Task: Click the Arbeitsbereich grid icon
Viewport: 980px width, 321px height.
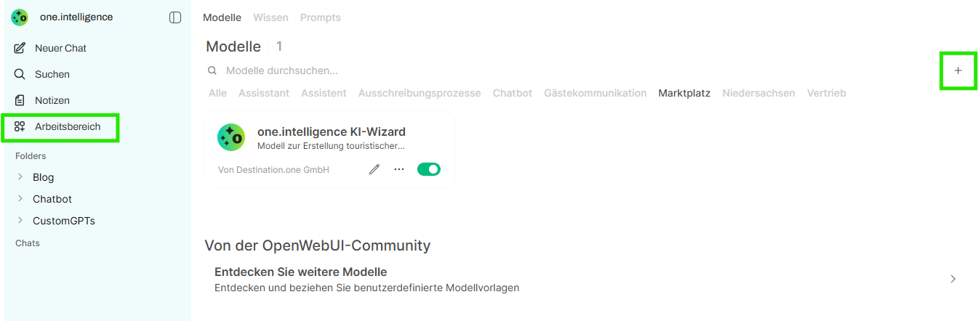Action: [x=20, y=126]
